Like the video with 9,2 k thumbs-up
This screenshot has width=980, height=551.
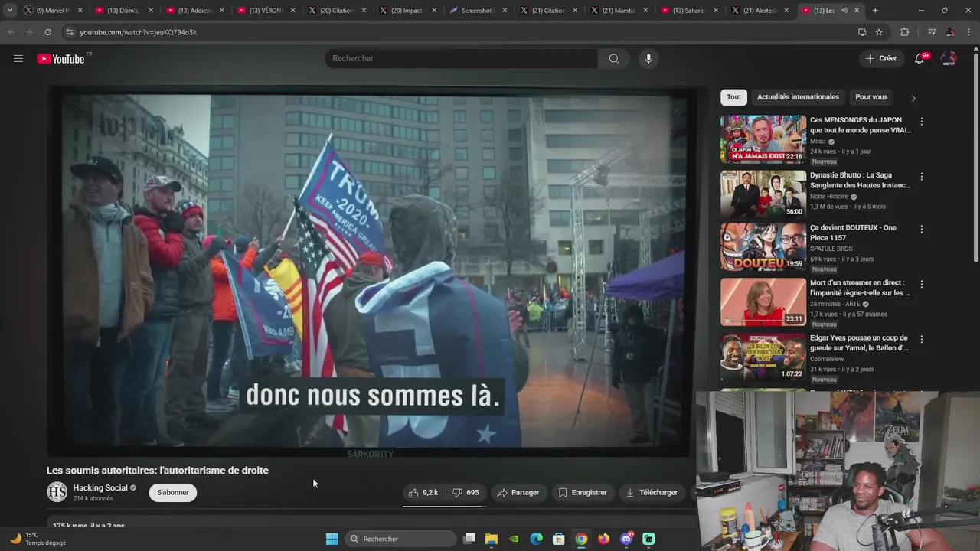click(423, 492)
